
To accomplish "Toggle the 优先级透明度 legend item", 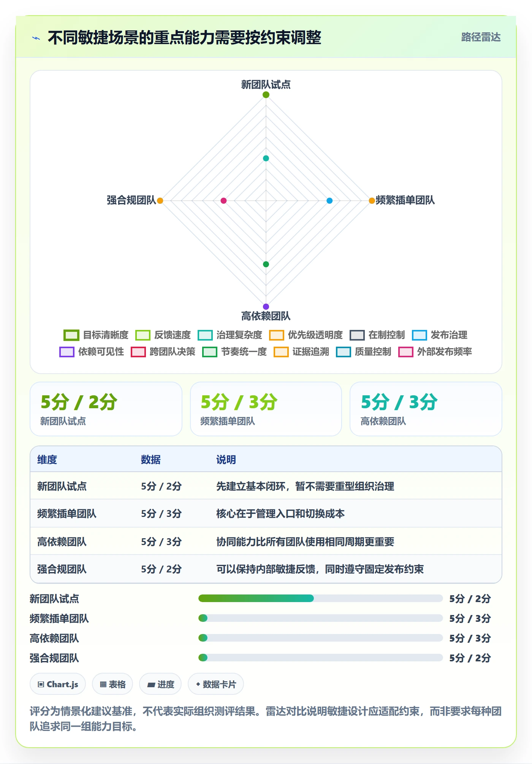I will (306, 335).
